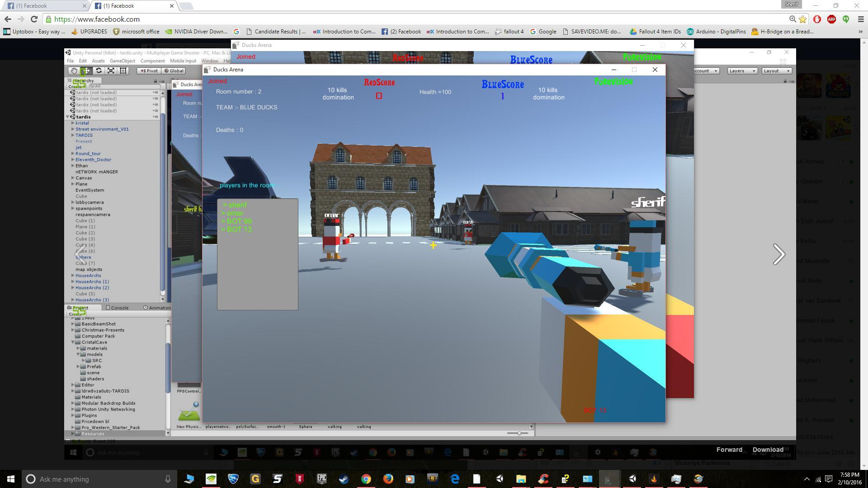Bookmark page with the star icon
Image resolution: width=868 pixels, height=488 pixels.
pos(803,19)
